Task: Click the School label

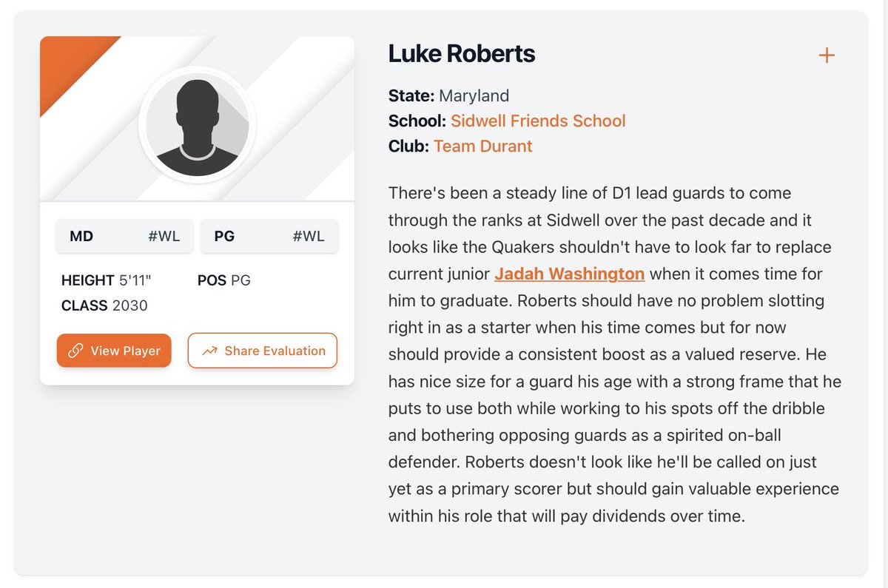Action: coord(417,121)
